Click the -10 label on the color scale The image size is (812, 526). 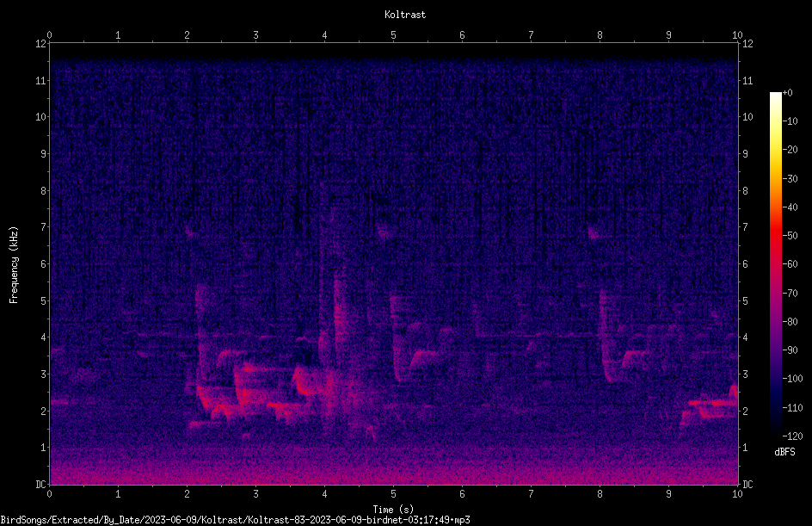[x=790, y=121]
